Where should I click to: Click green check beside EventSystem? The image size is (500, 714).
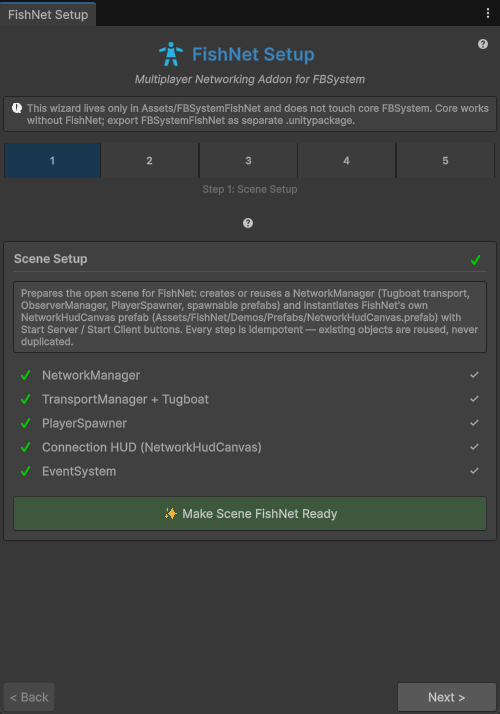coord(26,471)
